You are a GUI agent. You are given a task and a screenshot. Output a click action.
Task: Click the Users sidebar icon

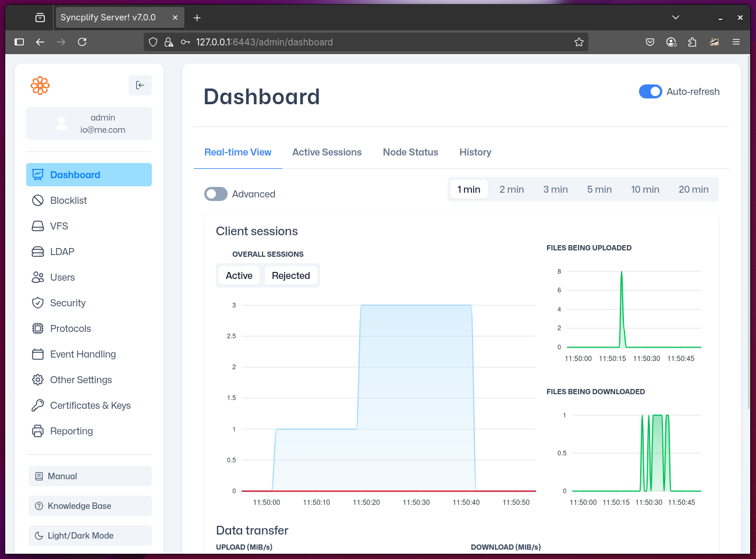(x=38, y=277)
